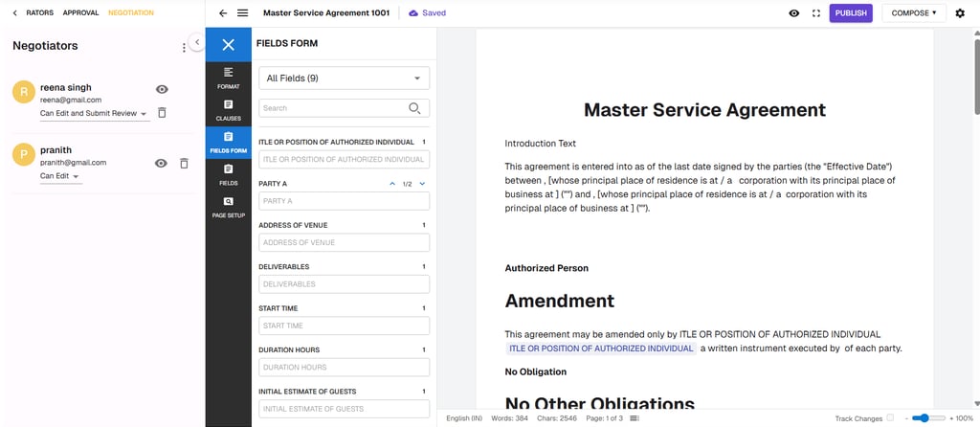Click pranith's avatar circle
Image resolution: width=980 pixels, height=427 pixels.
point(24,154)
